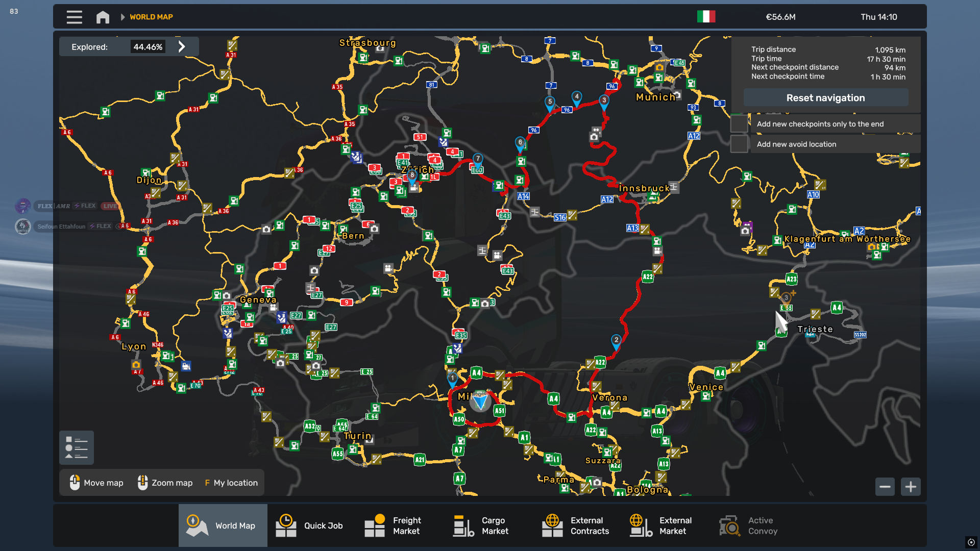Click the money balance €56.6M

coord(780,17)
